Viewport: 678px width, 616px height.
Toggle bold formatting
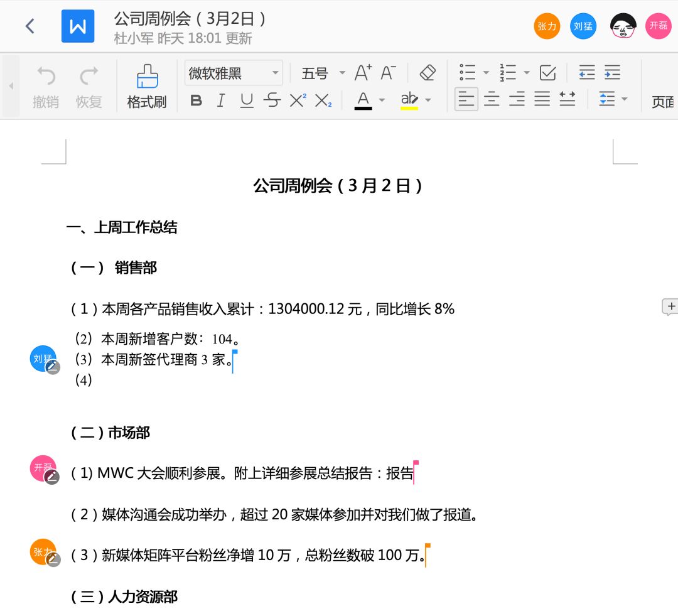pyautogui.click(x=196, y=100)
